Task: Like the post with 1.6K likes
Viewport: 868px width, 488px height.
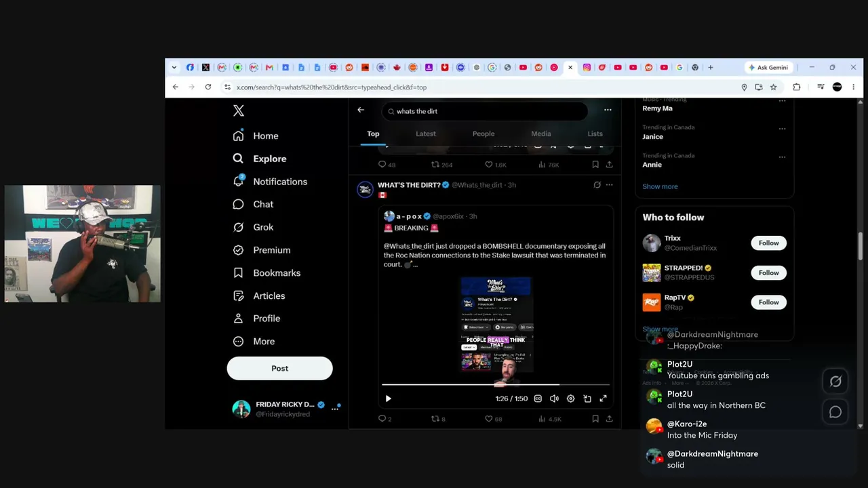Action: [496, 165]
